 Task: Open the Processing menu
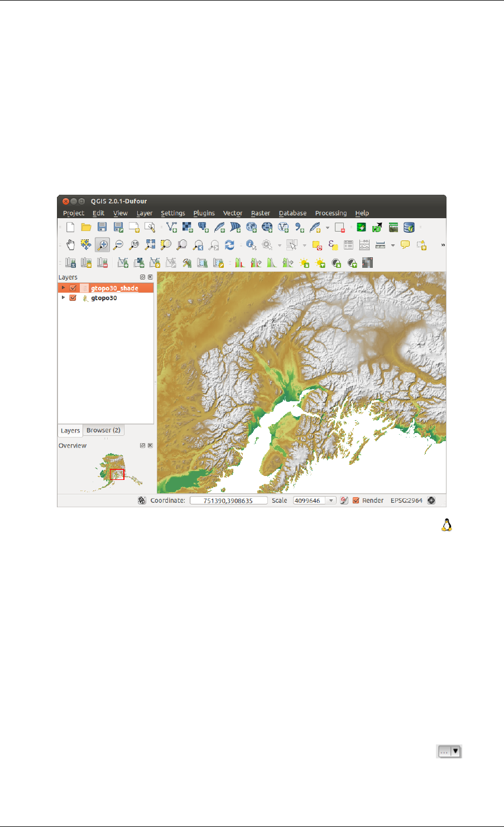click(331, 213)
